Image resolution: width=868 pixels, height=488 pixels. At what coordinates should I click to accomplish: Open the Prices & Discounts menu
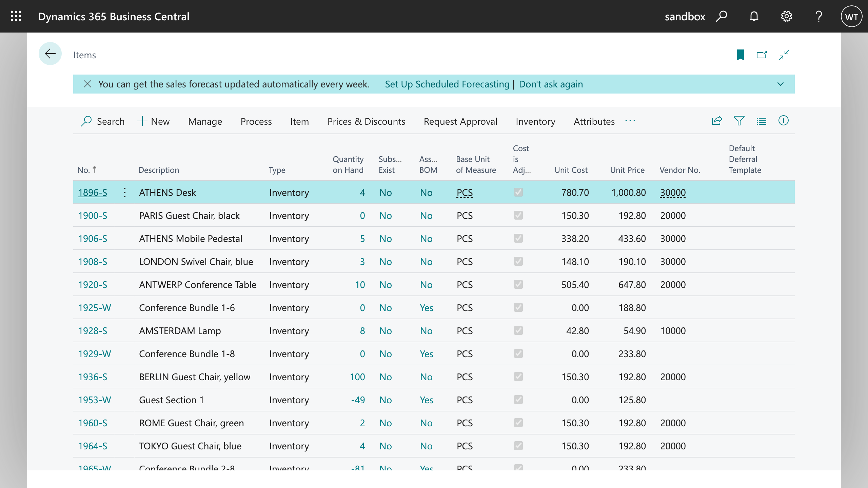coord(366,121)
